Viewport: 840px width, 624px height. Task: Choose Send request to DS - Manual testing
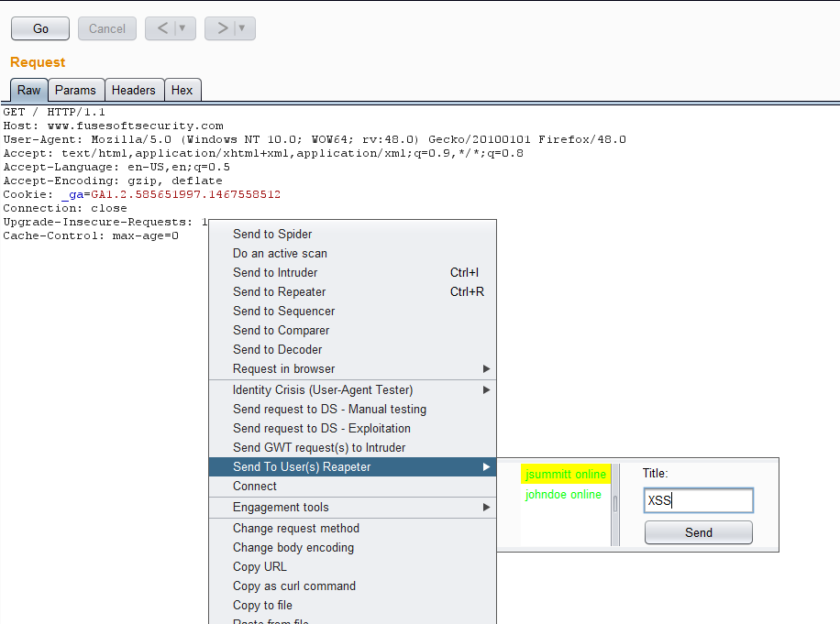tap(352, 410)
